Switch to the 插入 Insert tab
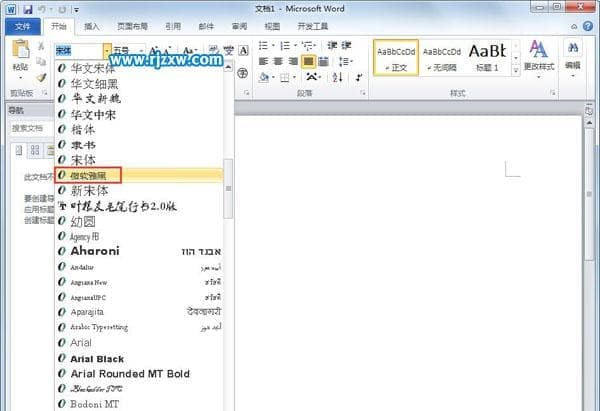This screenshot has height=411, width=600. [91, 26]
